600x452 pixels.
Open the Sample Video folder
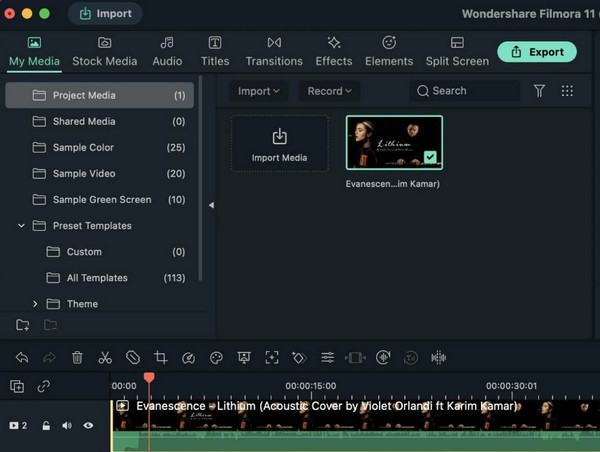[x=99, y=173]
